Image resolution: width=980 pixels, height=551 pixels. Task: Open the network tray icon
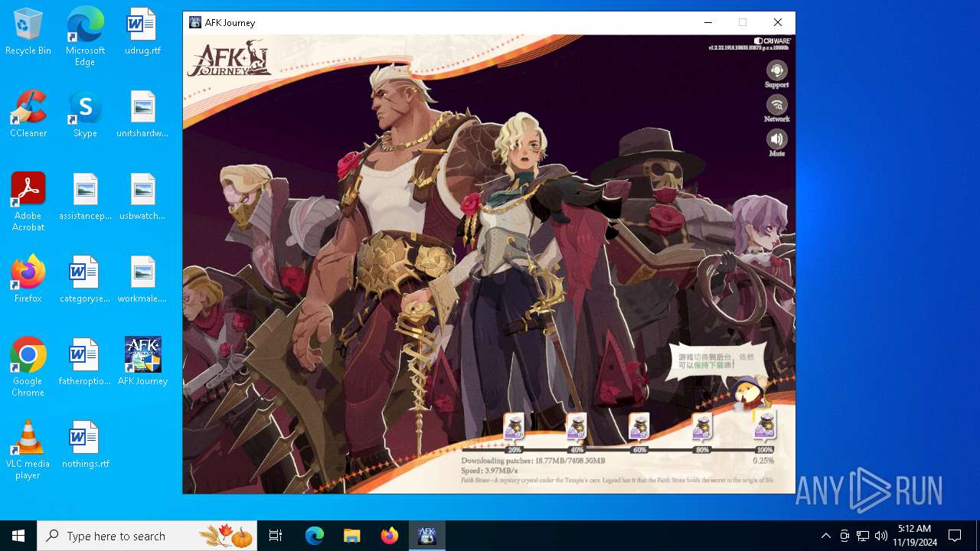pyautogui.click(x=863, y=536)
